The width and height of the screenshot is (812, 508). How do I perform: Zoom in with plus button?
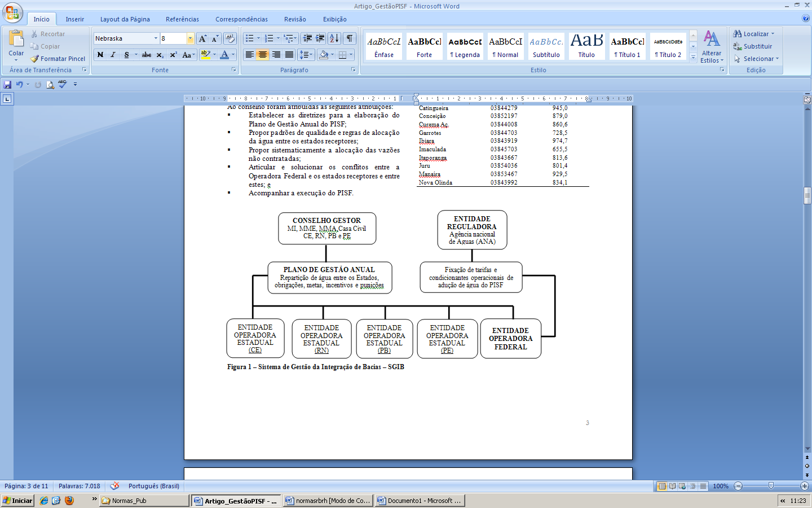point(805,486)
